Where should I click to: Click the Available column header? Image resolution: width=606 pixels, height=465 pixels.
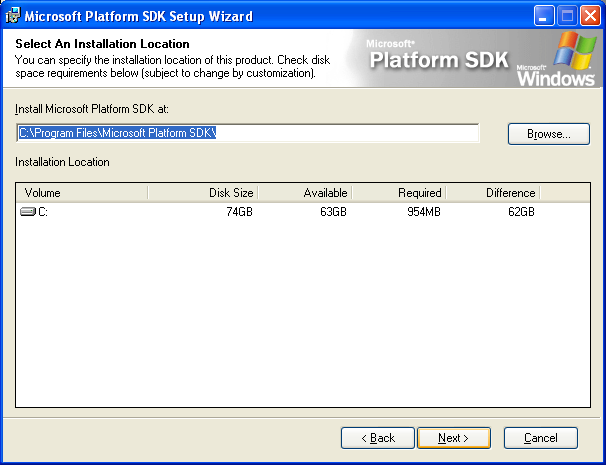click(305, 192)
